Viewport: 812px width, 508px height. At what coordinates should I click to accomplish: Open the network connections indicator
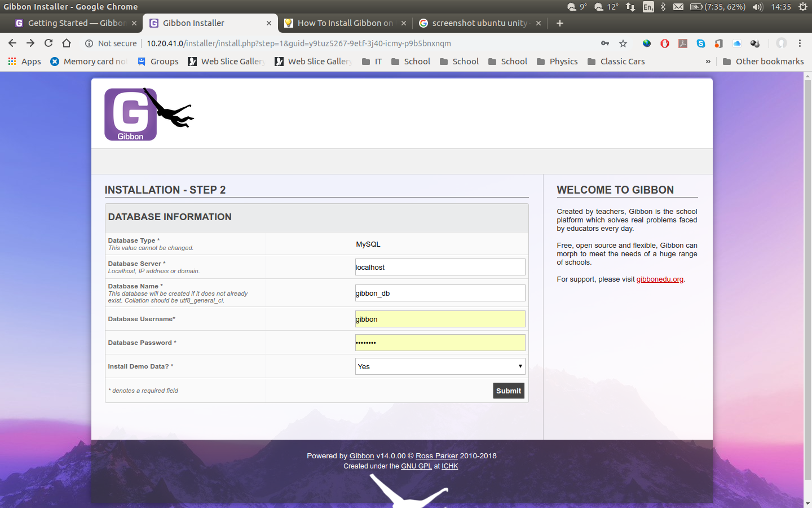[x=630, y=7]
